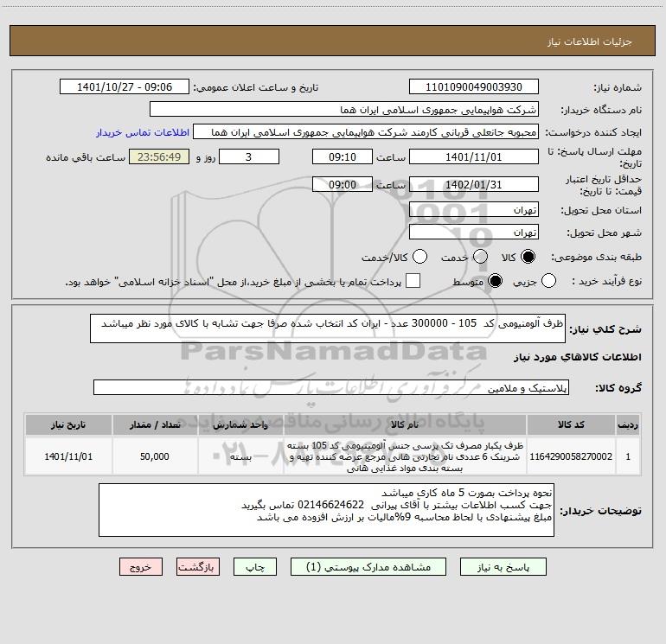Click the unit cell بسته
Screen dimensions: 666x644
[240, 456]
